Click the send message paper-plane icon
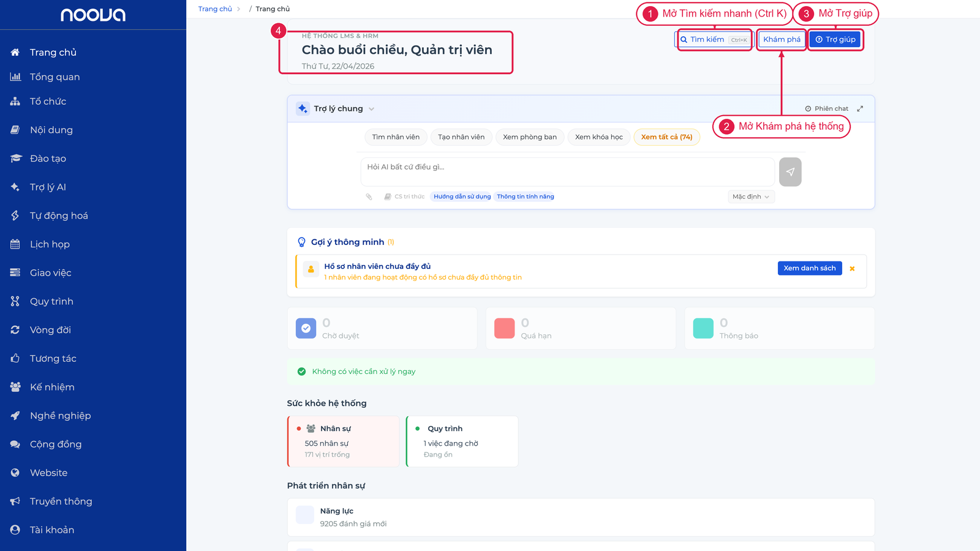 (790, 172)
